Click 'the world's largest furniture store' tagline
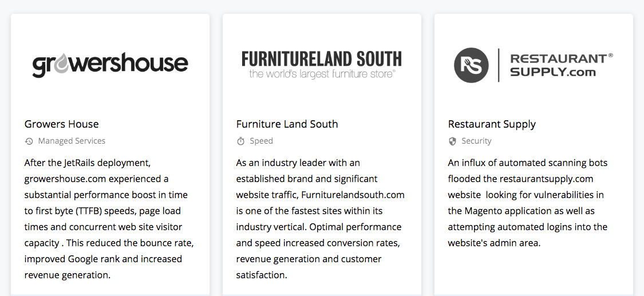Viewport: 644px width, 296px height. [322, 74]
